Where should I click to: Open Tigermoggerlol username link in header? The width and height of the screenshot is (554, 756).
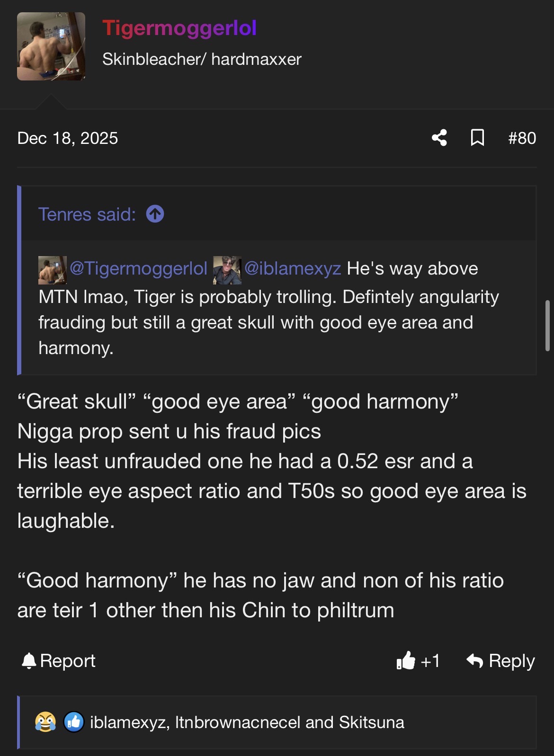click(179, 28)
